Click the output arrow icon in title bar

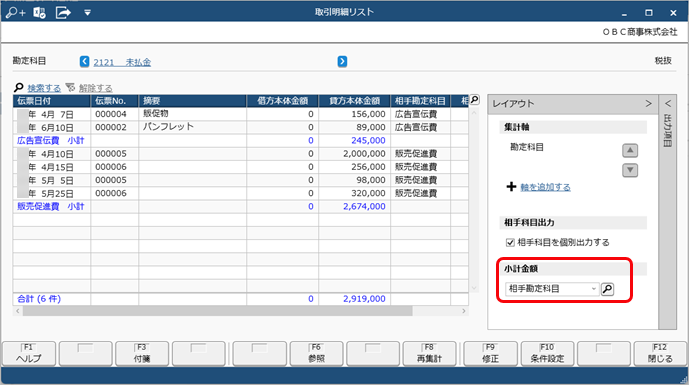[63, 13]
